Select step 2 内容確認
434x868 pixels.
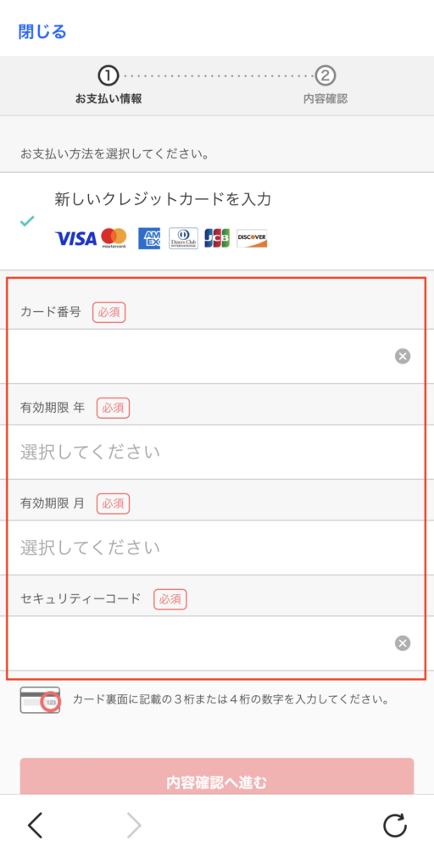point(325,86)
